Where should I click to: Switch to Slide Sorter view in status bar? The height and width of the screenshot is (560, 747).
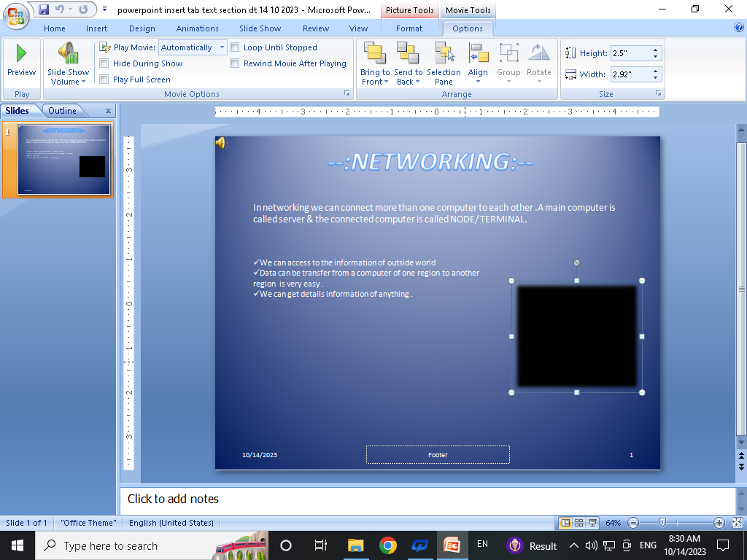coord(578,523)
